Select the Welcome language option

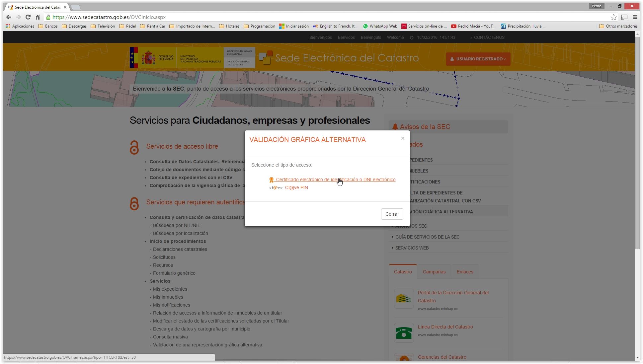(x=395, y=37)
